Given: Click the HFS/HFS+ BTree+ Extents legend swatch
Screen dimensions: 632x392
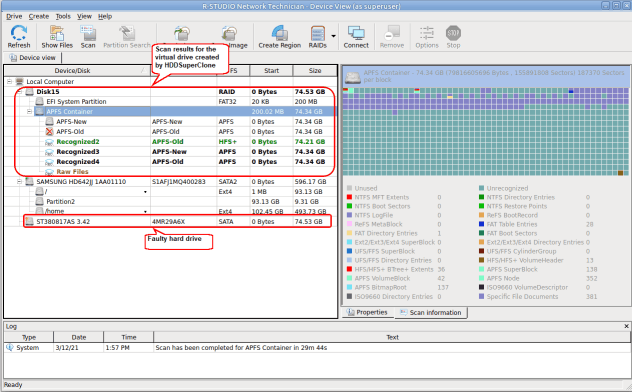Looking at the screenshot, I should click(x=349, y=269).
